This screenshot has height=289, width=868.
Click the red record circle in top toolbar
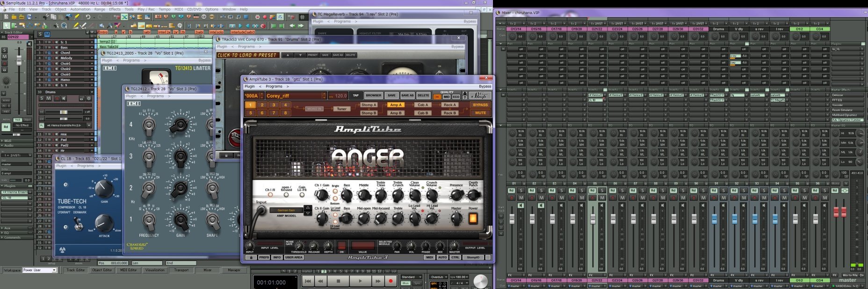tap(265, 17)
